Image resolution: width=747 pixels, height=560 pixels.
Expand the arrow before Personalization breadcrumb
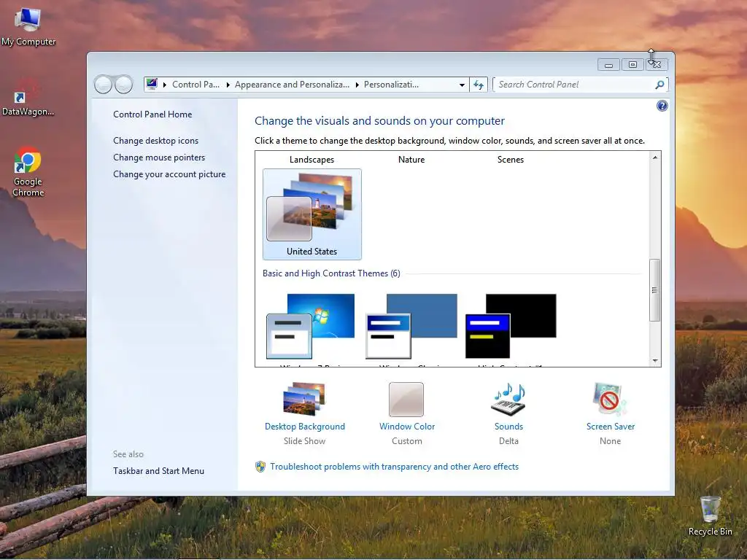(x=357, y=85)
